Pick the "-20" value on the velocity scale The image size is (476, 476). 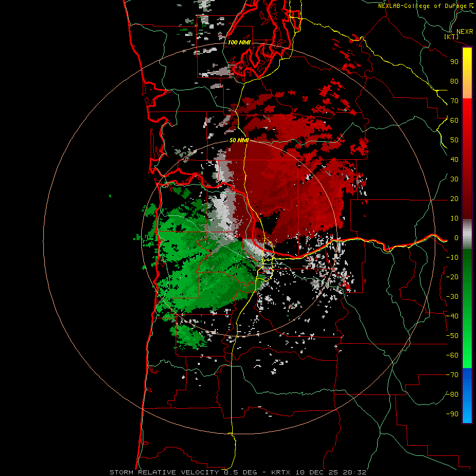pos(452,277)
